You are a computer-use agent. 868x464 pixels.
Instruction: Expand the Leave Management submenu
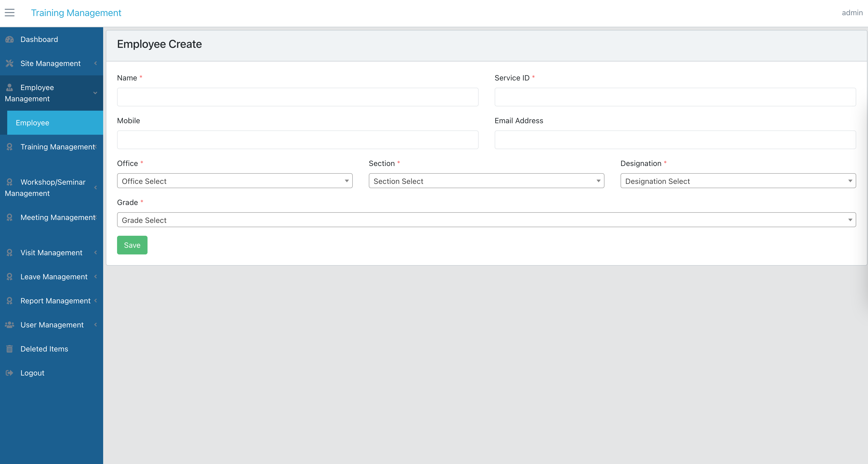point(52,277)
